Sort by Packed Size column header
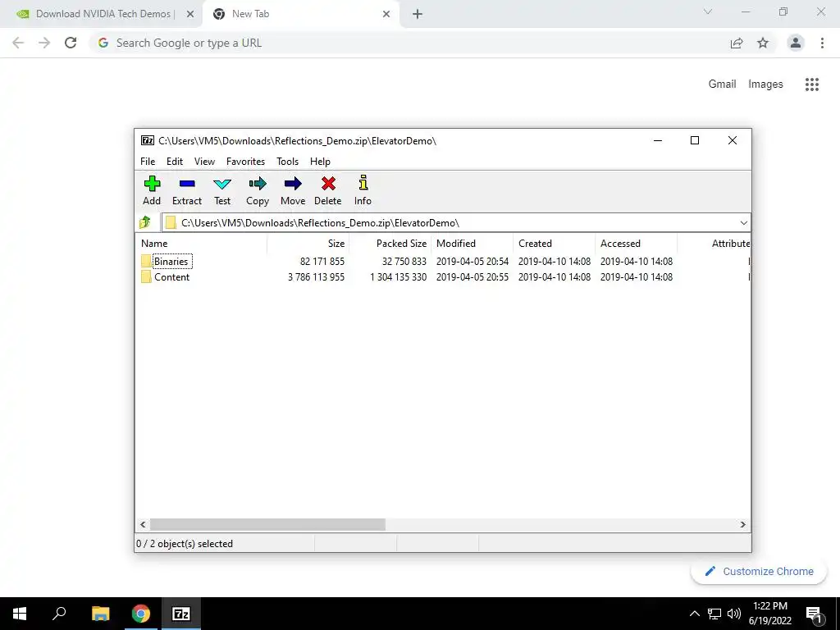840x630 pixels. coord(390,243)
